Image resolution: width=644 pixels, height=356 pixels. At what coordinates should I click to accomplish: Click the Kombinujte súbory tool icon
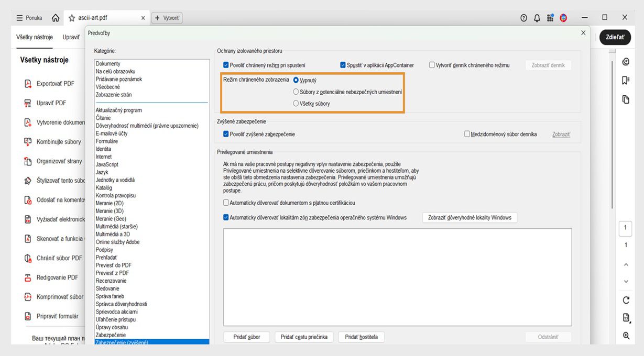coord(28,142)
